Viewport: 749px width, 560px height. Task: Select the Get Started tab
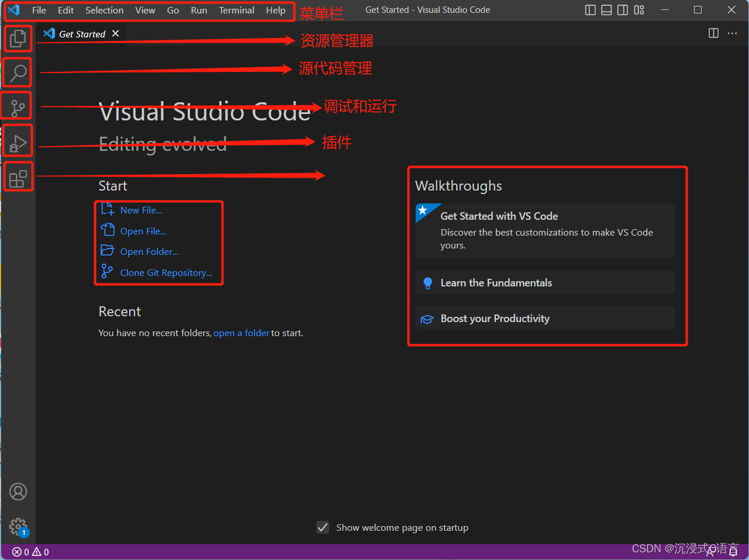[82, 33]
